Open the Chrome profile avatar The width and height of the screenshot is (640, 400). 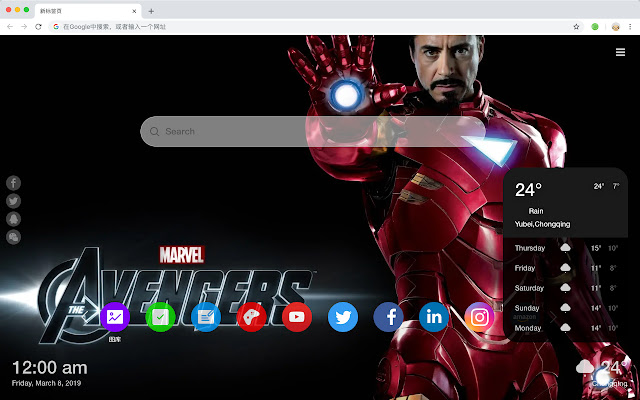(616, 27)
